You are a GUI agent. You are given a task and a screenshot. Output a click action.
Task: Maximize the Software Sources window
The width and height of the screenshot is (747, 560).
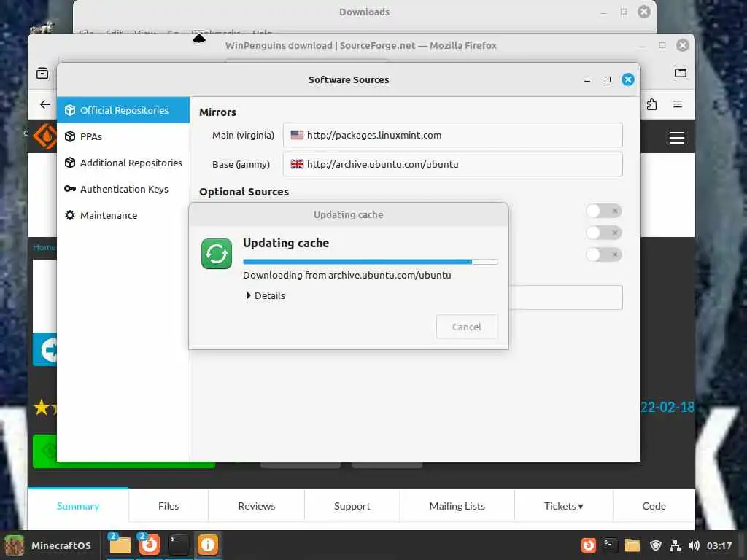tap(608, 79)
